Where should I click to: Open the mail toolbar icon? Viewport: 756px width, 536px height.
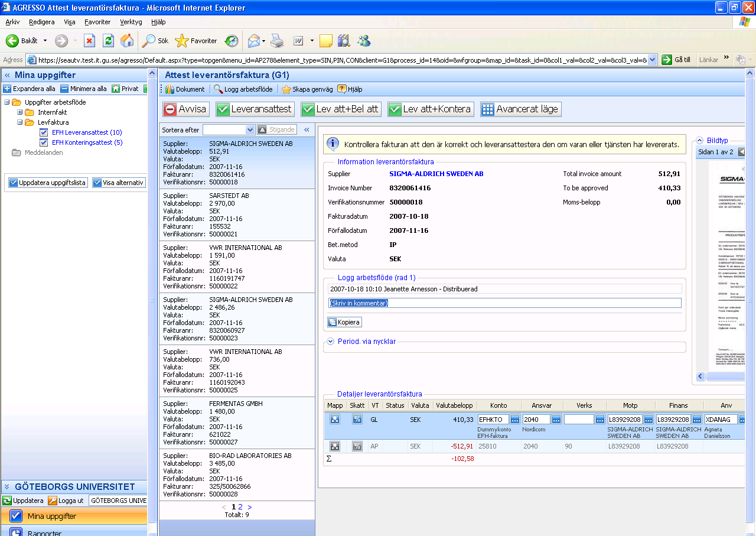(x=254, y=41)
